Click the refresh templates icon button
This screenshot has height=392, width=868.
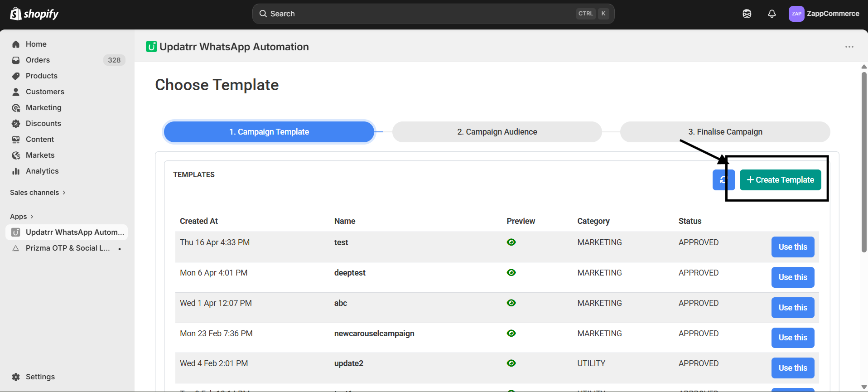tap(723, 180)
